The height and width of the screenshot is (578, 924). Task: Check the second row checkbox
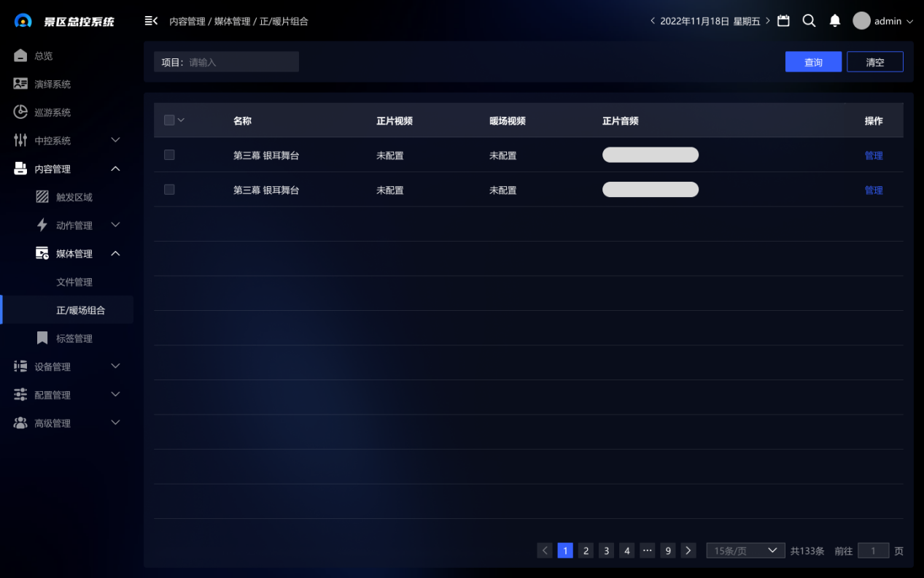[169, 190]
